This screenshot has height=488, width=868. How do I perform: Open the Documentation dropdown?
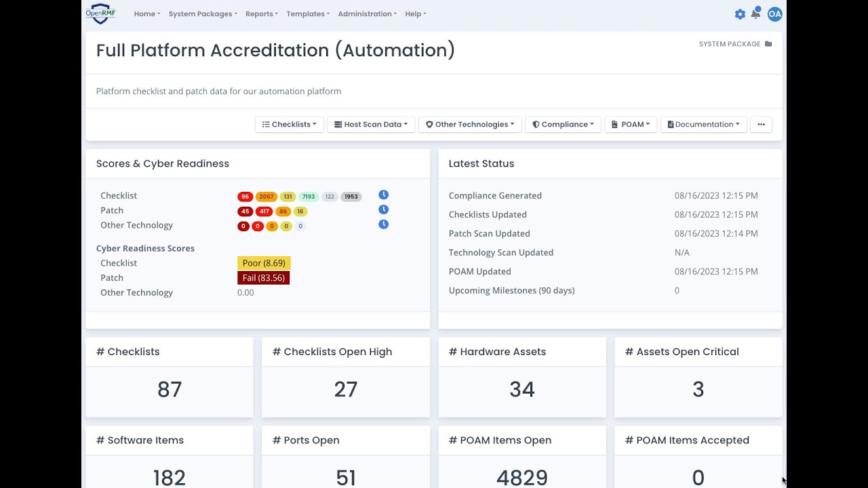(x=704, y=125)
